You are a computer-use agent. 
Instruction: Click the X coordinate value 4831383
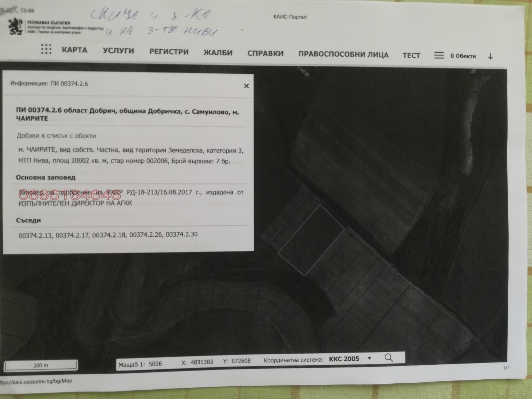(202, 362)
